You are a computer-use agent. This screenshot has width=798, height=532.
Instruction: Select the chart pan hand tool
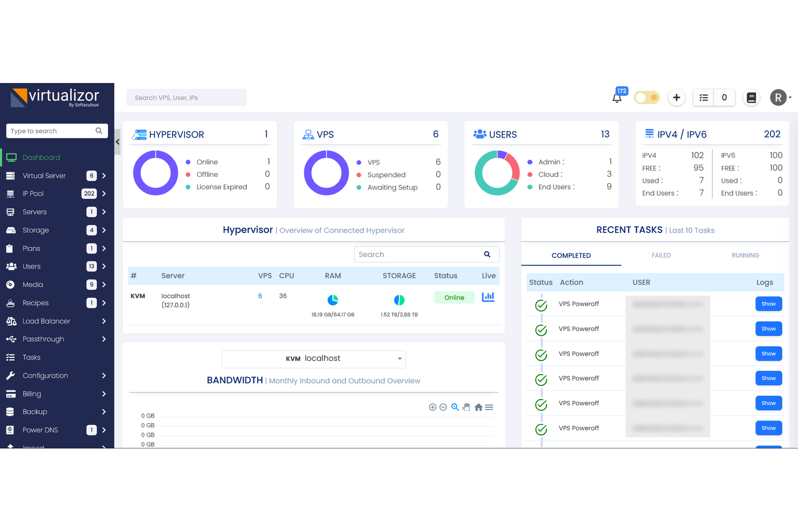click(x=466, y=407)
